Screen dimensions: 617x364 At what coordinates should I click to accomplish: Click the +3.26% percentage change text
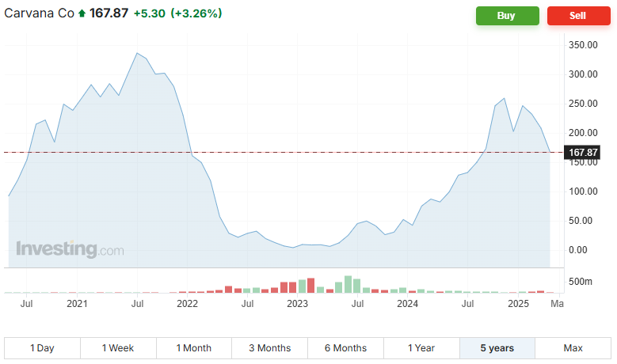pyautogui.click(x=196, y=13)
